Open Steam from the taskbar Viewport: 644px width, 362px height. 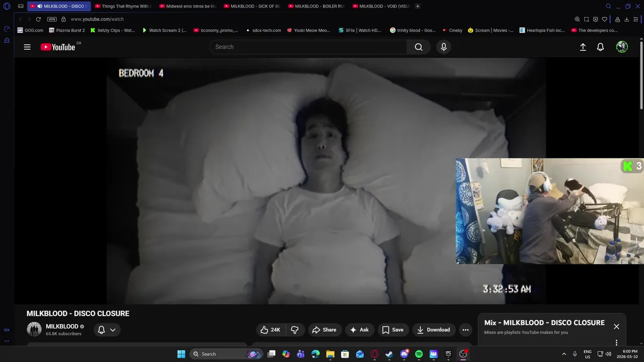pyautogui.click(x=389, y=354)
